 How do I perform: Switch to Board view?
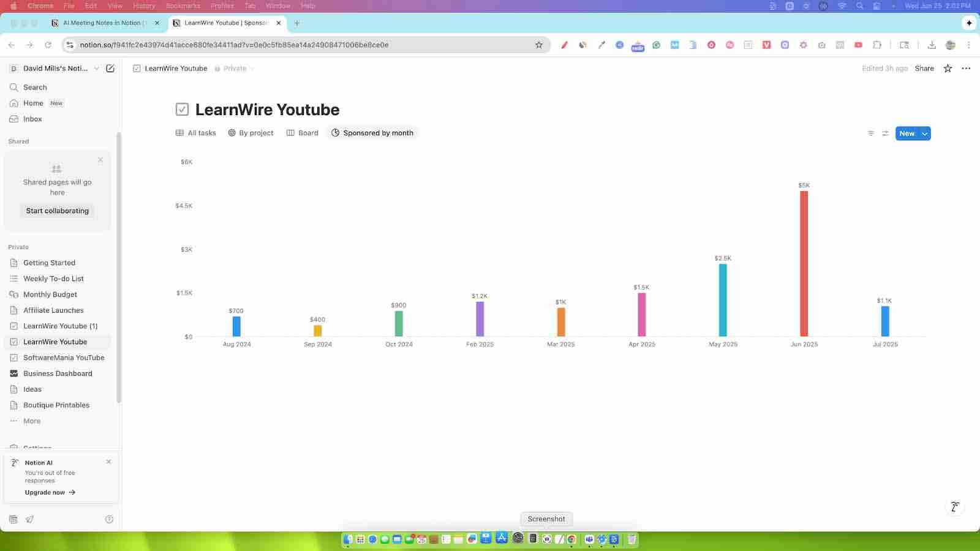pyautogui.click(x=303, y=133)
